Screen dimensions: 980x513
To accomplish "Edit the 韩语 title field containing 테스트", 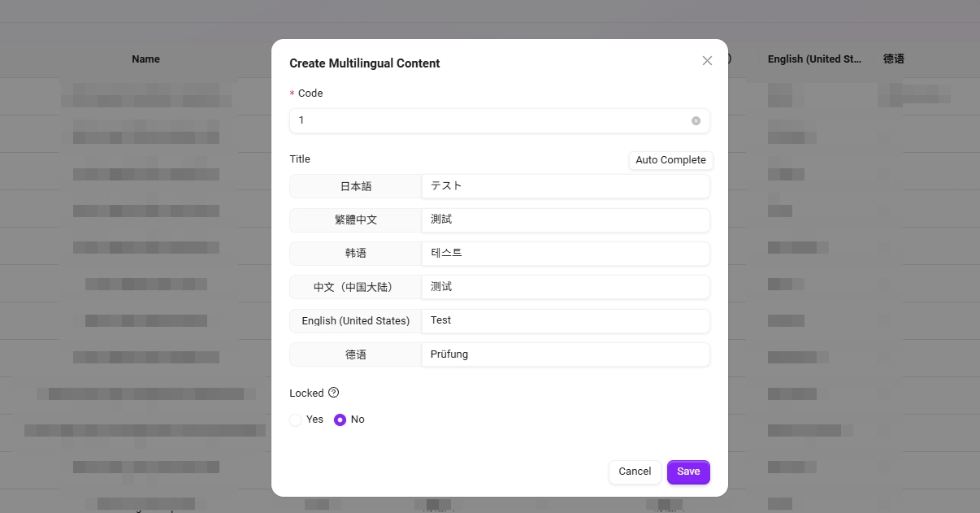I will [x=566, y=254].
